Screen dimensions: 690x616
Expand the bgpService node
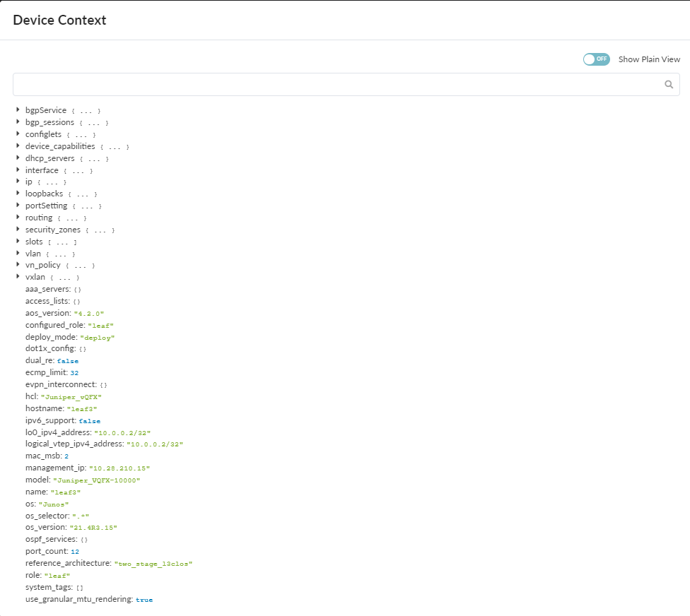tap(18, 110)
